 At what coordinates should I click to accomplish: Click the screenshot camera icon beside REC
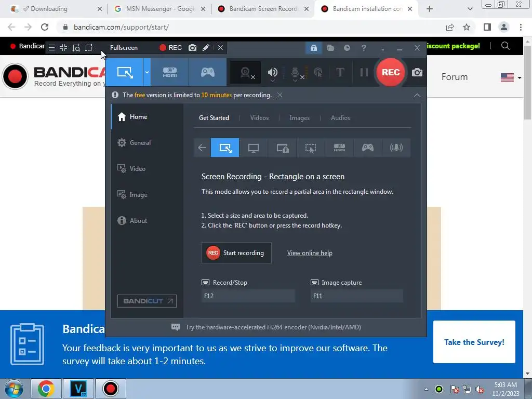click(x=417, y=72)
